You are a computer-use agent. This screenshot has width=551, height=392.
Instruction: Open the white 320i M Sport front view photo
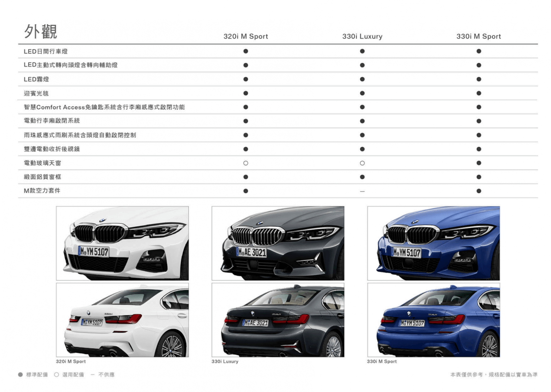point(122,243)
